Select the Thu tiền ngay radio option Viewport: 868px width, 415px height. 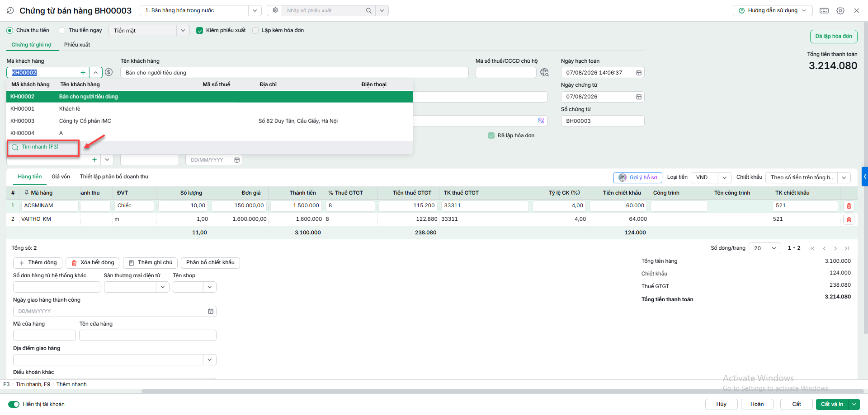(x=62, y=30)
